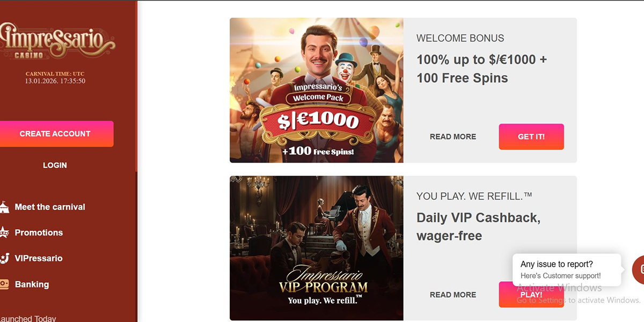Open the Banking page
Viewport: 644px width, 322px height.
click(32, 284)
